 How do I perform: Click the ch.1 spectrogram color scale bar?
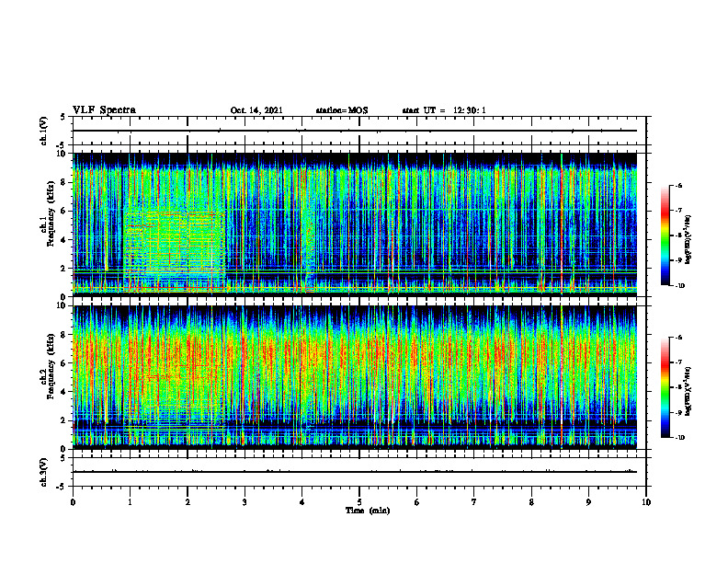[665, 236]
